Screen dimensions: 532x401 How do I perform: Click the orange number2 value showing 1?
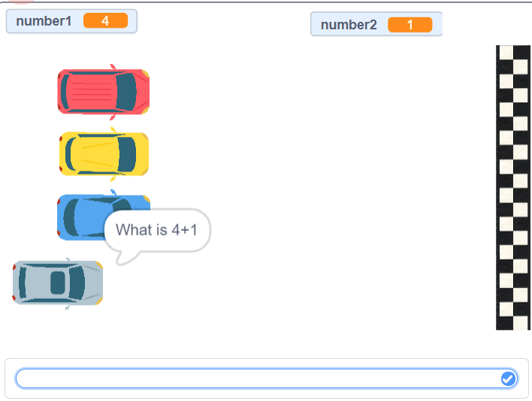[410, 25]
